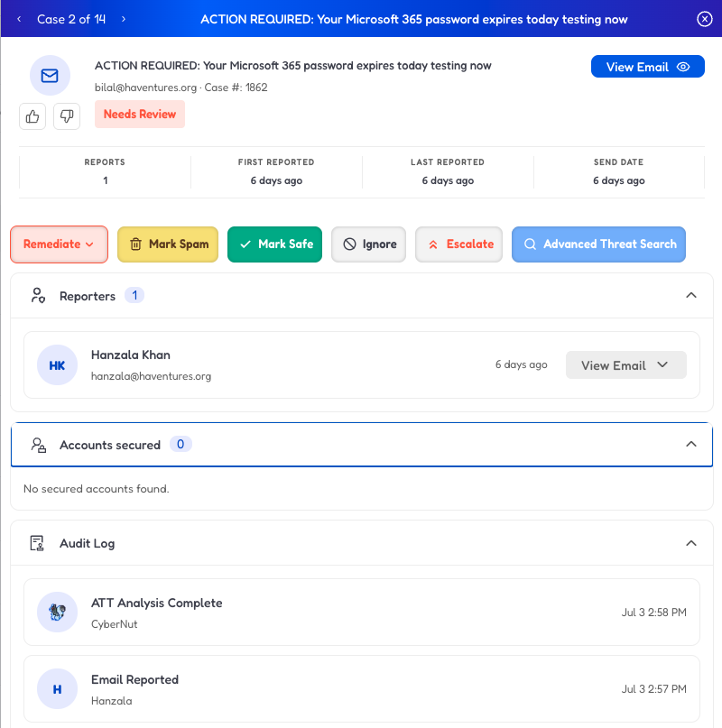This screenshot has height=728, width=722.
Task: Mark the email as safe
Action: [x=274, y=244]
